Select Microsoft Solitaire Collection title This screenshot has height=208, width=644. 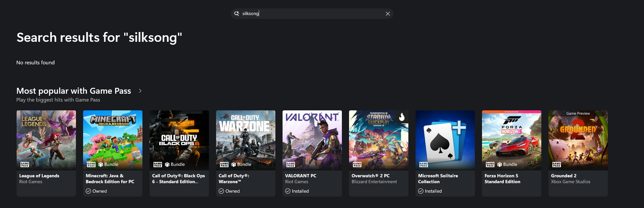coord(438,179)
